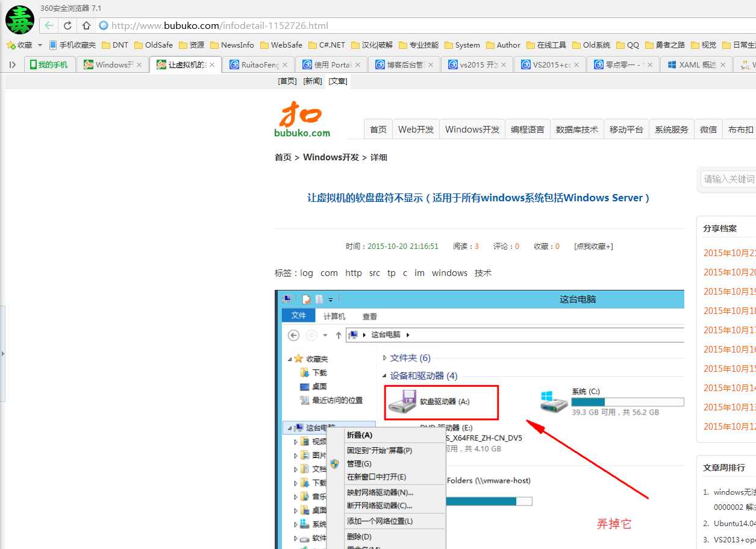Open the System bookmark folder
Image resolution: width=756 pixels, height=549 pixels.
[462, 45]
